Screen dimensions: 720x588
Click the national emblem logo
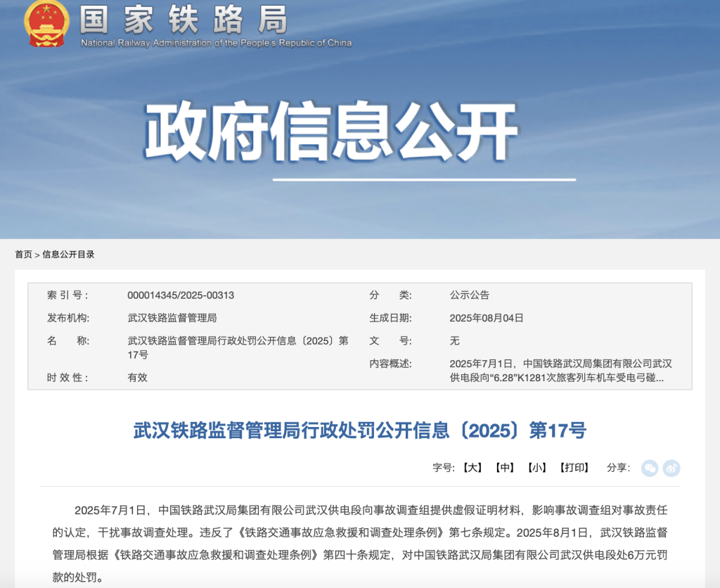(x=46, y=23)
